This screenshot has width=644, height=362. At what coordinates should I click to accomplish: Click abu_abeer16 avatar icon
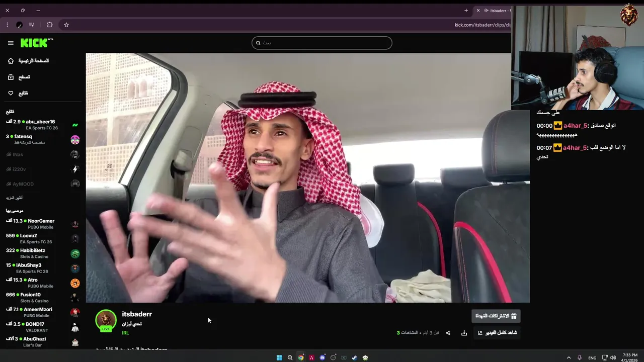[x=75, y=125]
